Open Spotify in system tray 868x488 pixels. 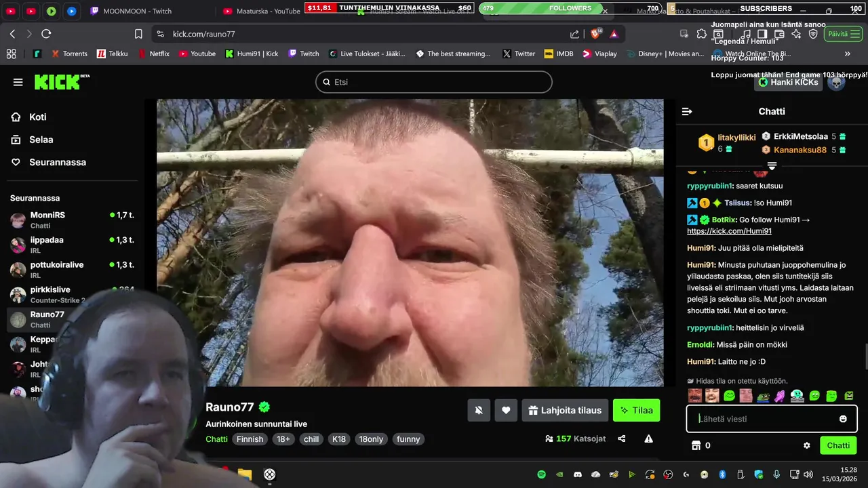(541, 474)
